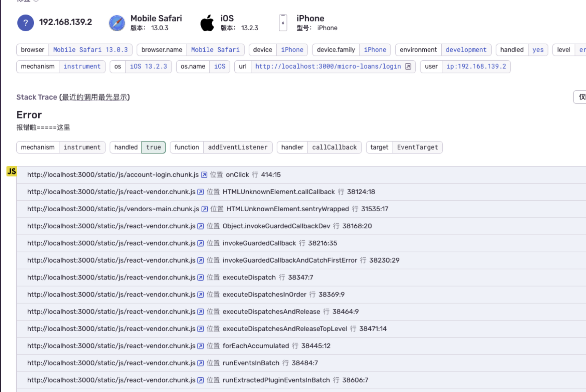The height and width of the screenshot is (392, 586).
Task: Open external link icon on executeDispatchesAndRelease 38464:9 row
Action: click(201, 312)
